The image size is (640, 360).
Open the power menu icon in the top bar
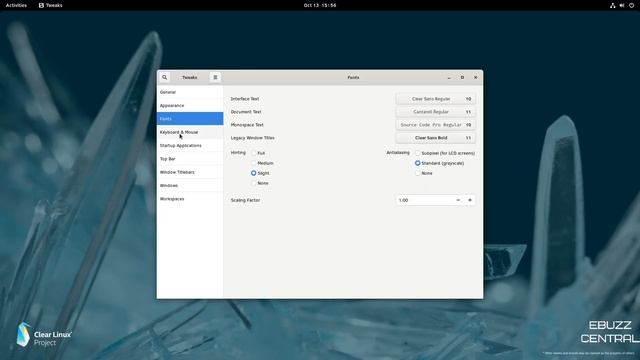pos(631,5)
